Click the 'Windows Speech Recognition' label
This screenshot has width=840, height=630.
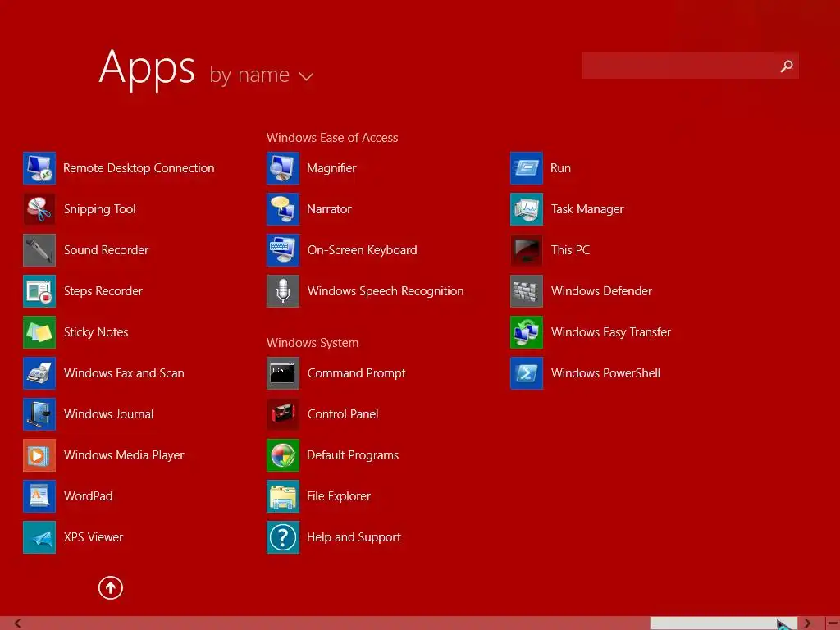click(386, 291)
